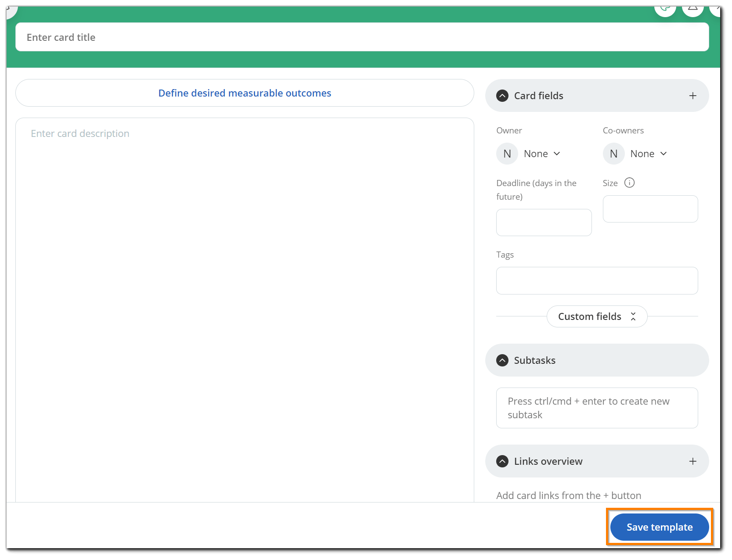Viewport: 732px width, 560px height.
Task: Click the new subtask input box
Action: click(596, 407)
